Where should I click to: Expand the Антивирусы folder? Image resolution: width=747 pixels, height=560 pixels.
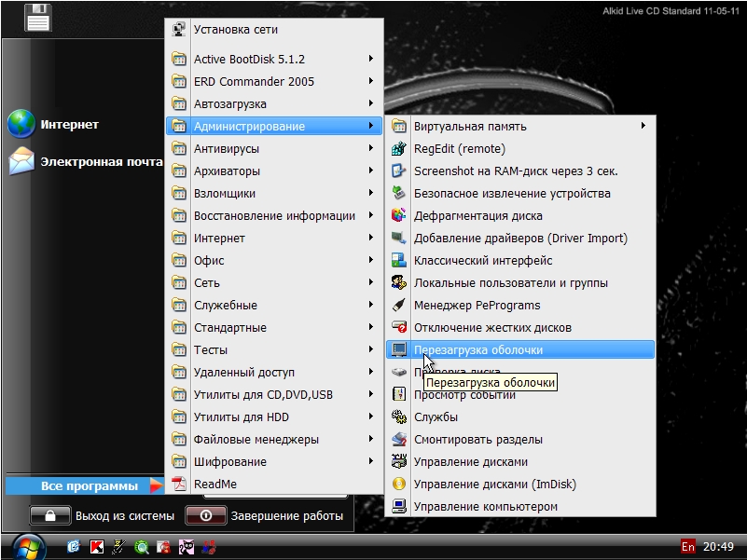point(274,148)
